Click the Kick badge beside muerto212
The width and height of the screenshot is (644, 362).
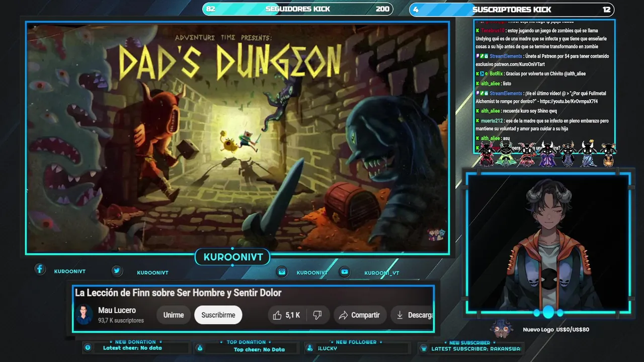(x=477, y=121)
